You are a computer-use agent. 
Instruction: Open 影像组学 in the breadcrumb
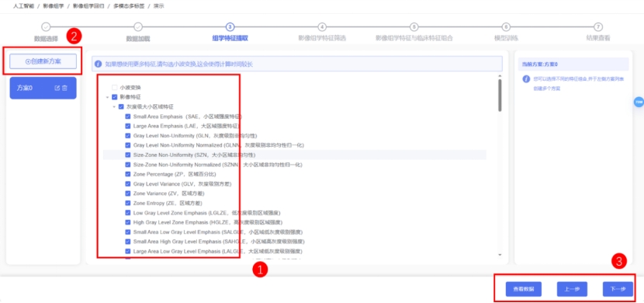pos(54,6)
